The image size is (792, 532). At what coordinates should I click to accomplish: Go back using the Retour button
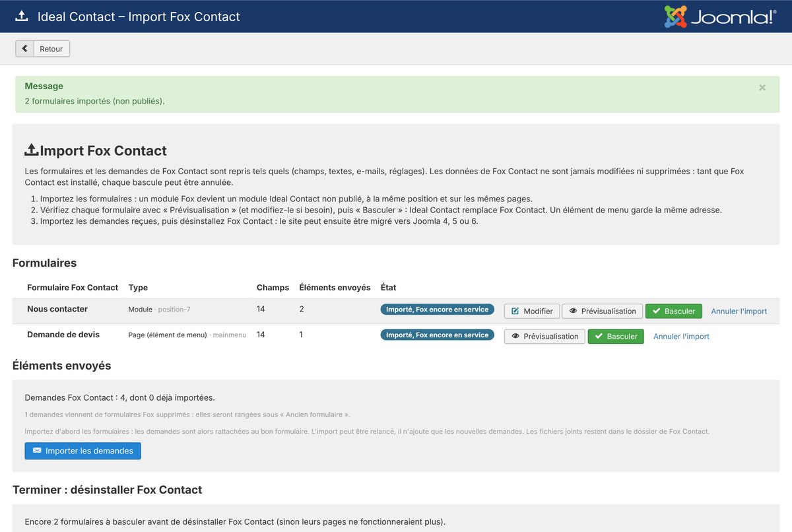pyautogui.click(x=43, y=49)
